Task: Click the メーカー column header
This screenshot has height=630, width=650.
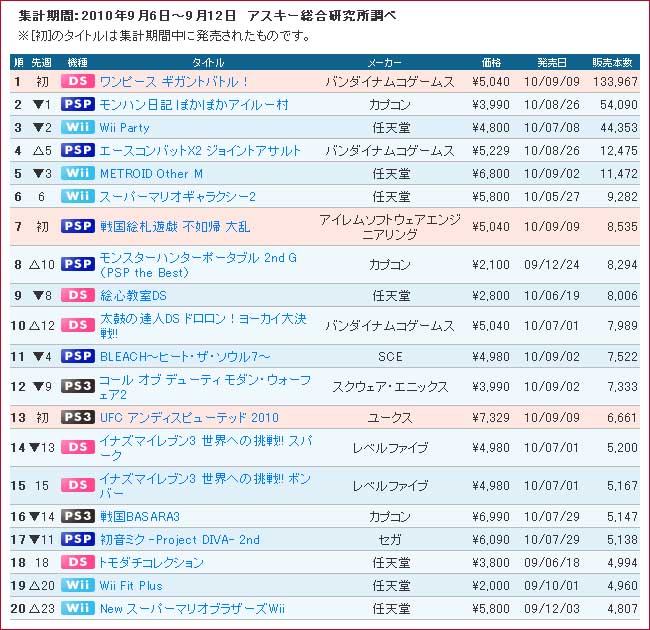Action: click(384, 63)
